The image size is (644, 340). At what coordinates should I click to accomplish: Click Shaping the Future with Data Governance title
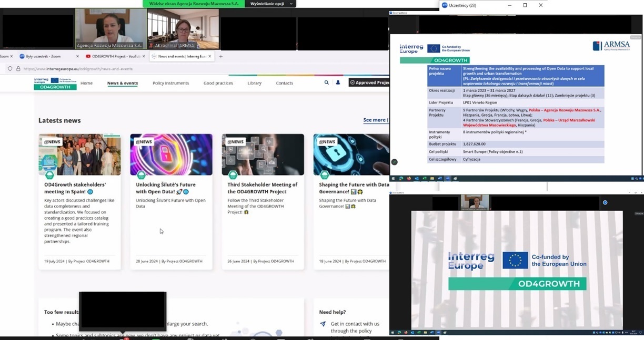354,188
